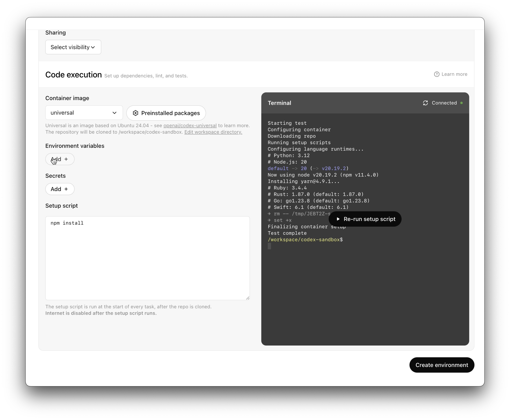Click the plus icon under Secrets
The image size is (510, 420).
pyautogui.click(x=66, y=189)
